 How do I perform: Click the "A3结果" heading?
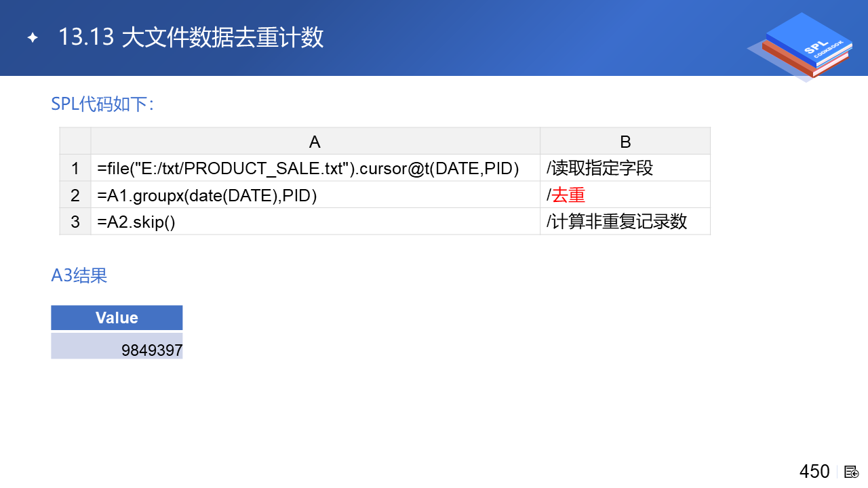pos(79,276)
